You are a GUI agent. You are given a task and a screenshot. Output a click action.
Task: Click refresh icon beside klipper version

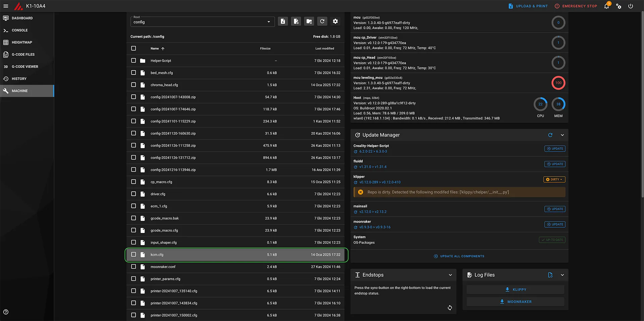(356, 182)
